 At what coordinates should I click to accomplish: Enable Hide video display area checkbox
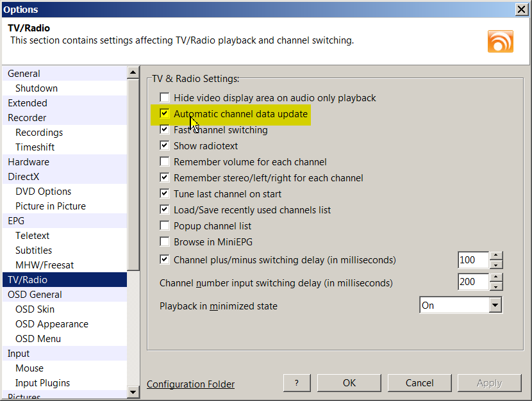[165, 98]
